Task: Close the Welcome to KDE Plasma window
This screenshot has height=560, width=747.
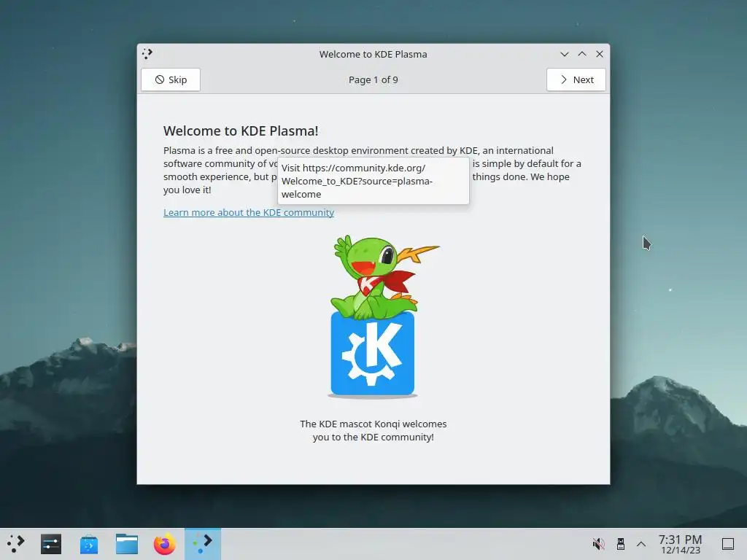Action: point(600,54)
